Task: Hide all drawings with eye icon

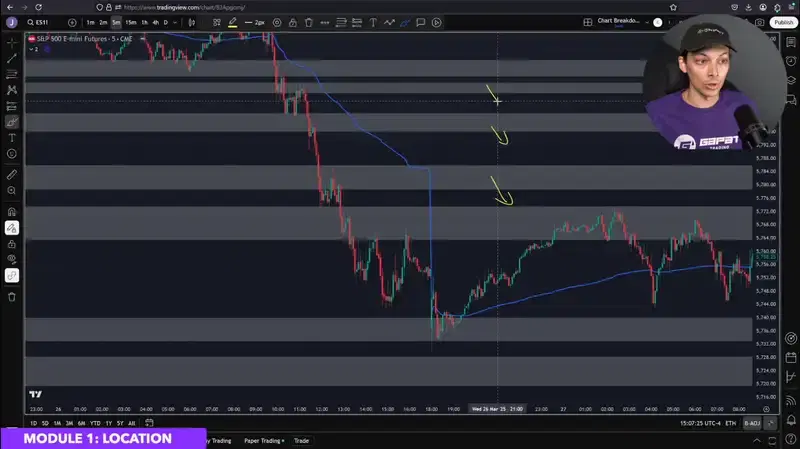Action: tap(12, 260)
